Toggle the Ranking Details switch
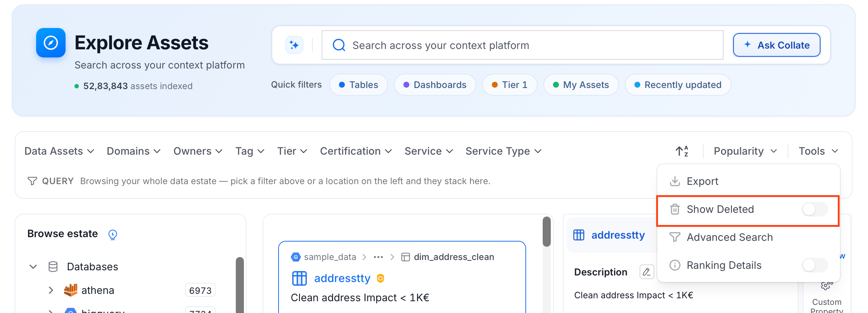868x313 pixels. [x=815, y=265]
